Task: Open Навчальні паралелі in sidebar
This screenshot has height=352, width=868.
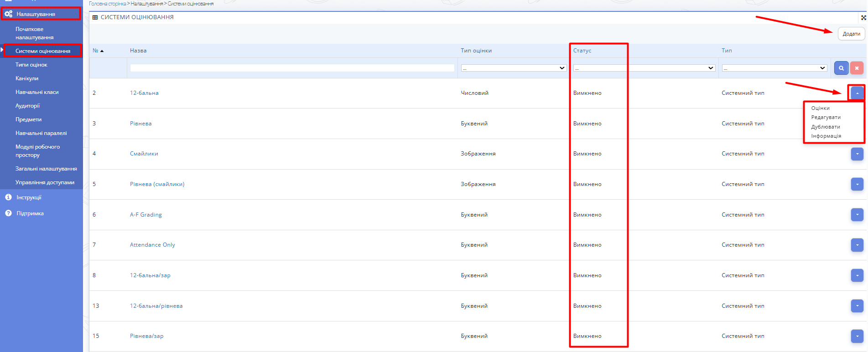Action: tap(41, 133)
